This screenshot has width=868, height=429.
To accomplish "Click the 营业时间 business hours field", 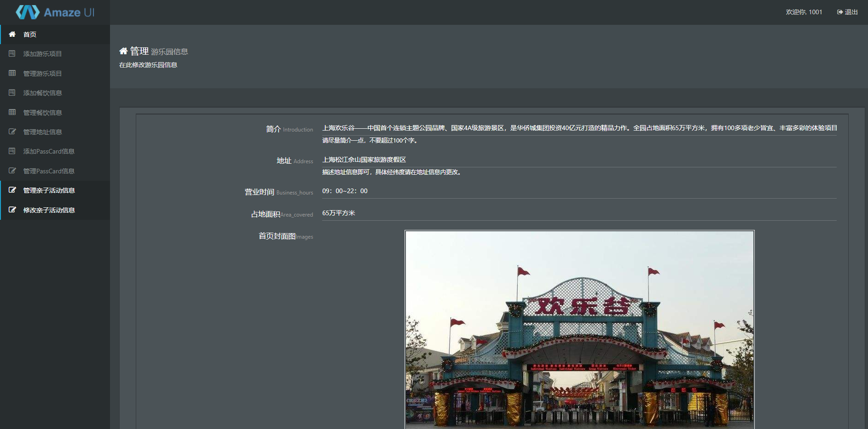I will pyautogui.click(x=579, y=191).
